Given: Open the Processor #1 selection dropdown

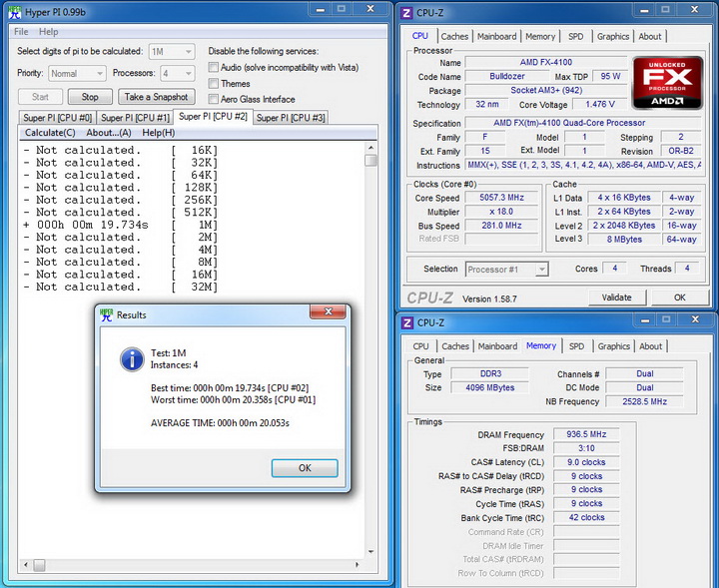Looking at the screenshot, I should click(506, 270).
